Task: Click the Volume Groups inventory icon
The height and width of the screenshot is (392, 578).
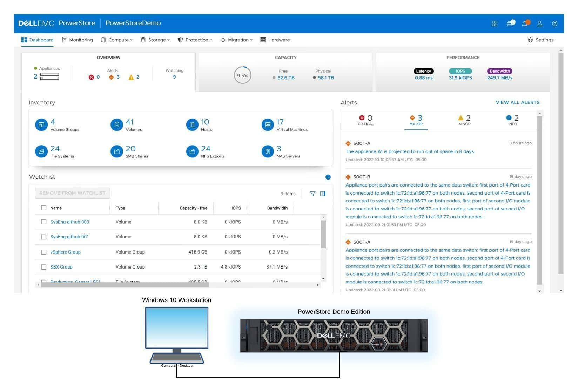Action: [x=41, y=124]
